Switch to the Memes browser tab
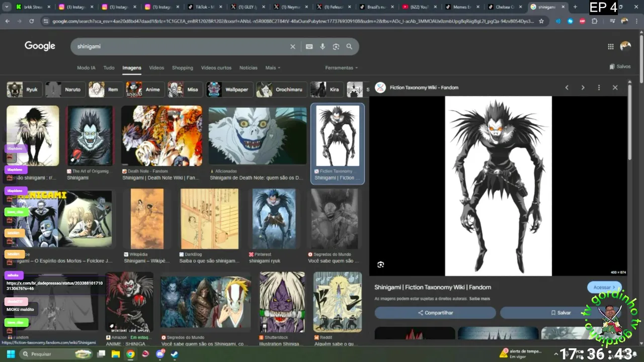This screenshot has height=362, width=644. (461, 7)
